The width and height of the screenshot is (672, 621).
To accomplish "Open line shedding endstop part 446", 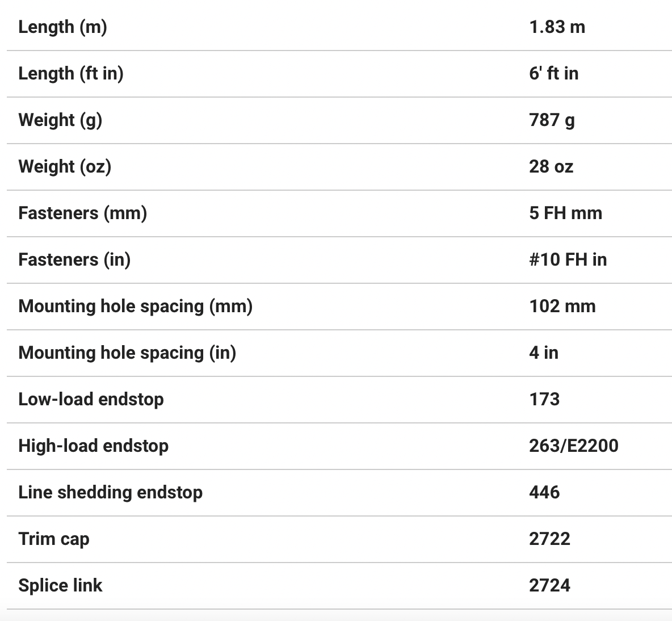I will (x=544, y=492).
